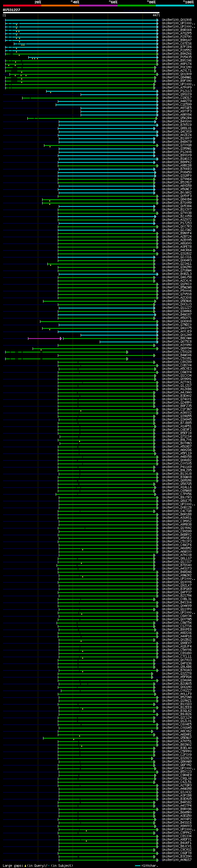The height and width of the screenshot is (868, 197).
Task: Click the UniRef100_A6H2D6 label
Action: click(176, 450)
